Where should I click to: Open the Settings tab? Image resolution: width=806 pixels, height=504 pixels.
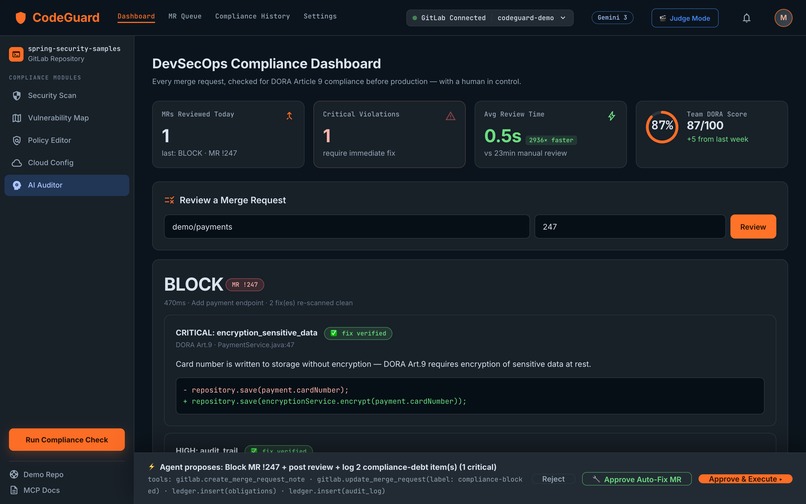tap(320, 16)
